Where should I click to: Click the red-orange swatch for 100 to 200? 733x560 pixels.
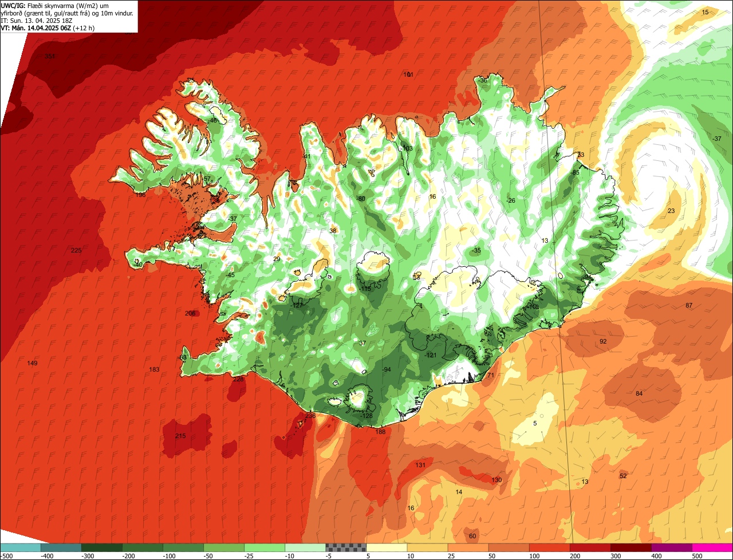coord(550,547)
